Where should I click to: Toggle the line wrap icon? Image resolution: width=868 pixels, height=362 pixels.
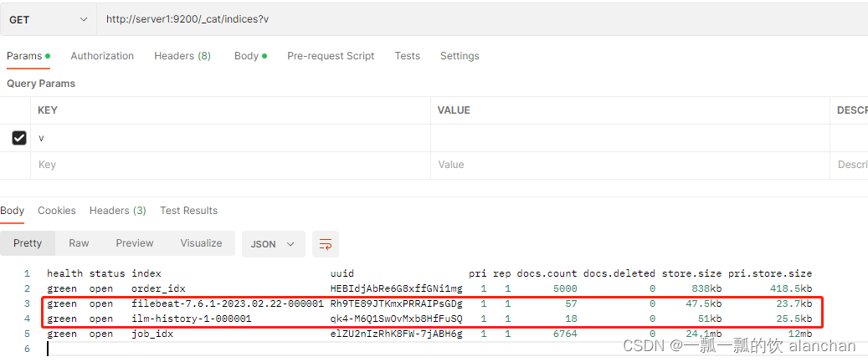point(326,244)
